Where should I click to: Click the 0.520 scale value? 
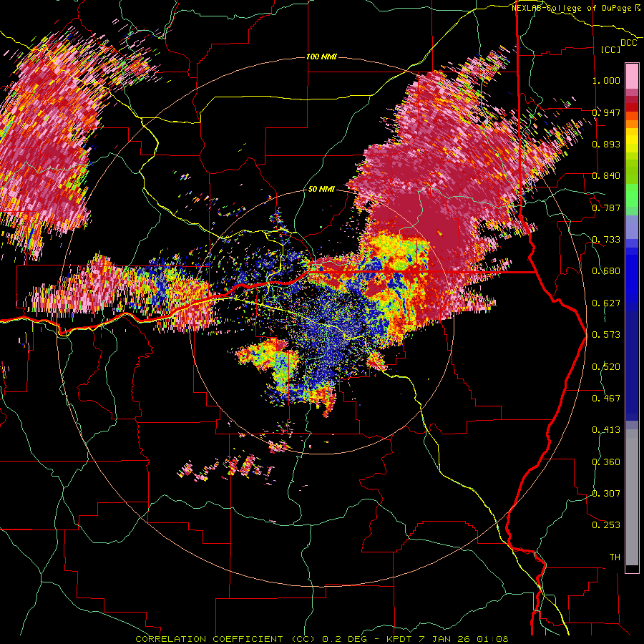point(606,367)
